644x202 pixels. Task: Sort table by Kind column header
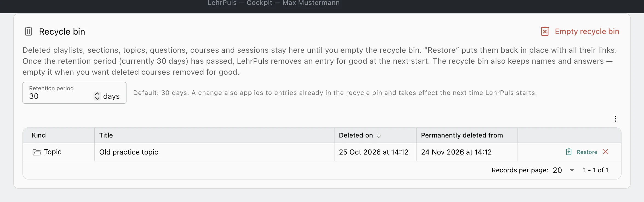coord(39,135)
